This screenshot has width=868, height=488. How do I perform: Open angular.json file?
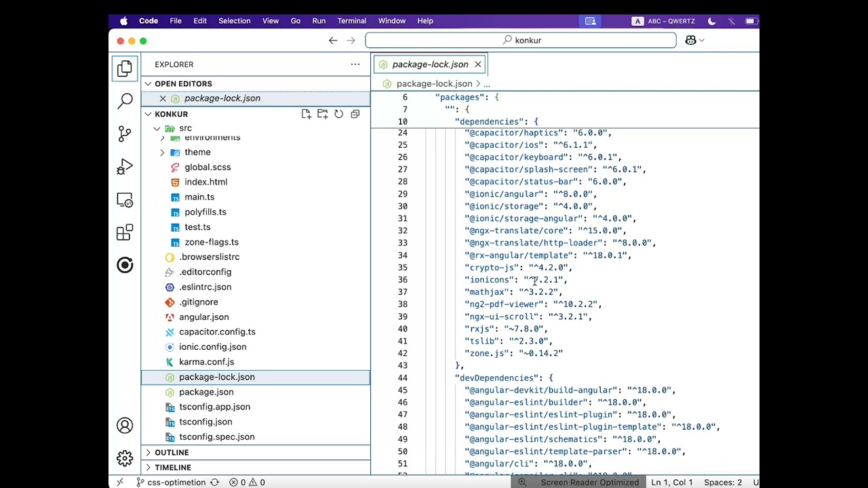(204, 317)
